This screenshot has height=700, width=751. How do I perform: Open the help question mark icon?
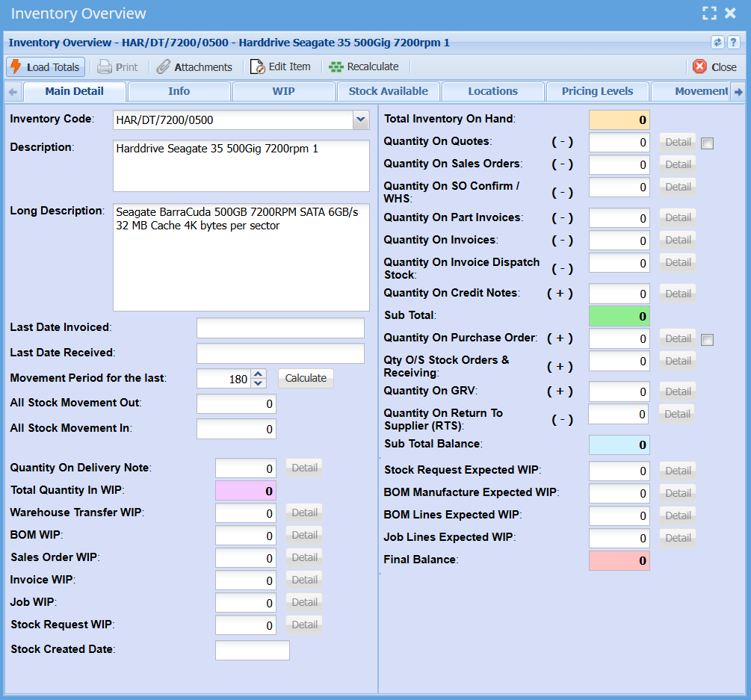click(x=733, y=43)
